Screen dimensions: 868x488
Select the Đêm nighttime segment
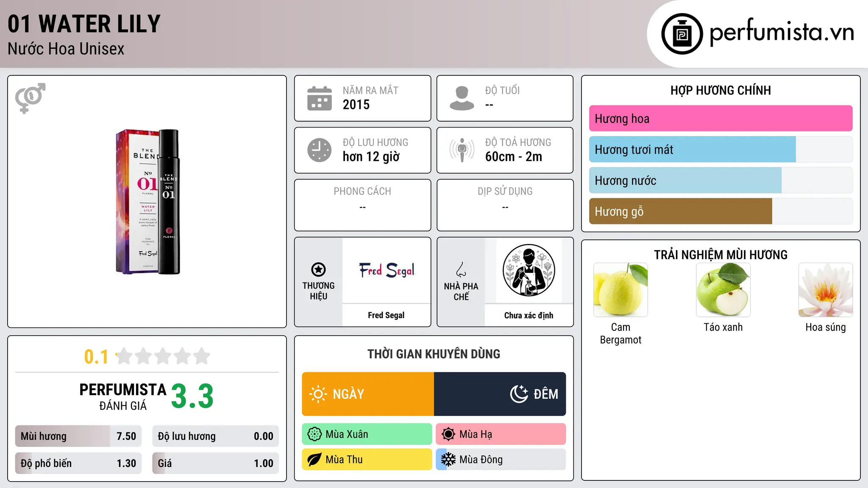(x=500, y=394)
